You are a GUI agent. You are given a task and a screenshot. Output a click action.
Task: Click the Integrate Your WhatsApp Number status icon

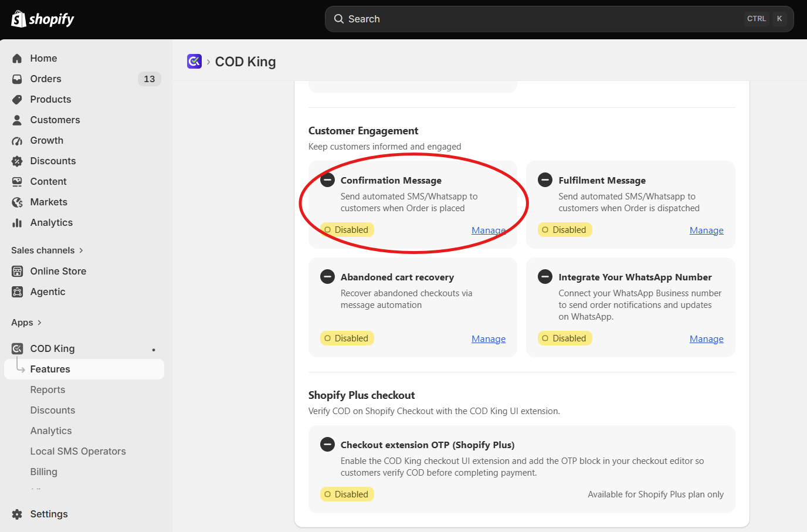[545, 277]
